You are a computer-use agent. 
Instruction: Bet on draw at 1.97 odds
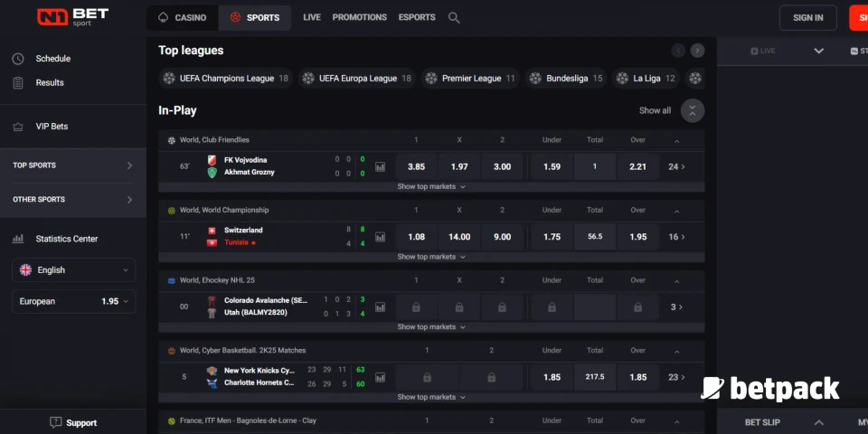(459, 166)
